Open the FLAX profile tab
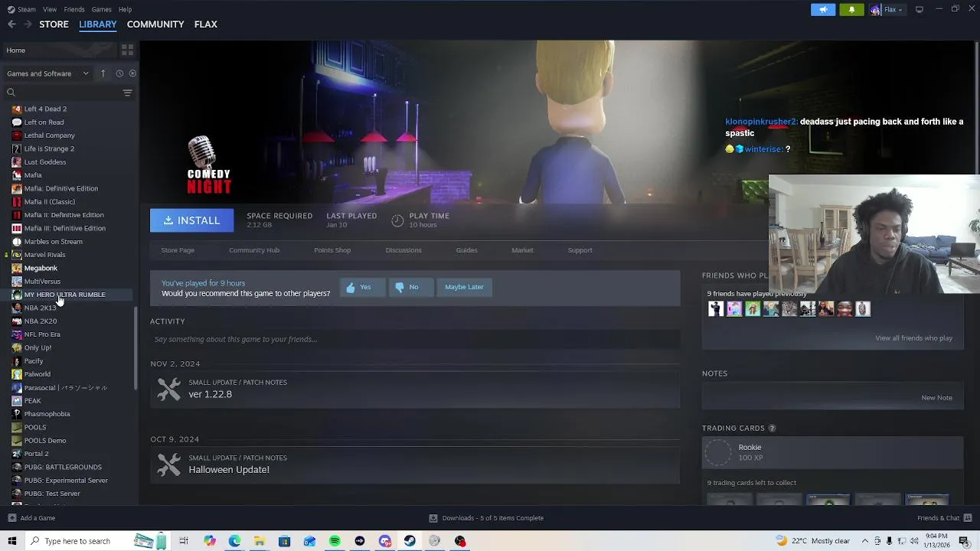The width and height of the screenshot is (980, 551). pyautogui.click(x=206, y=24)
